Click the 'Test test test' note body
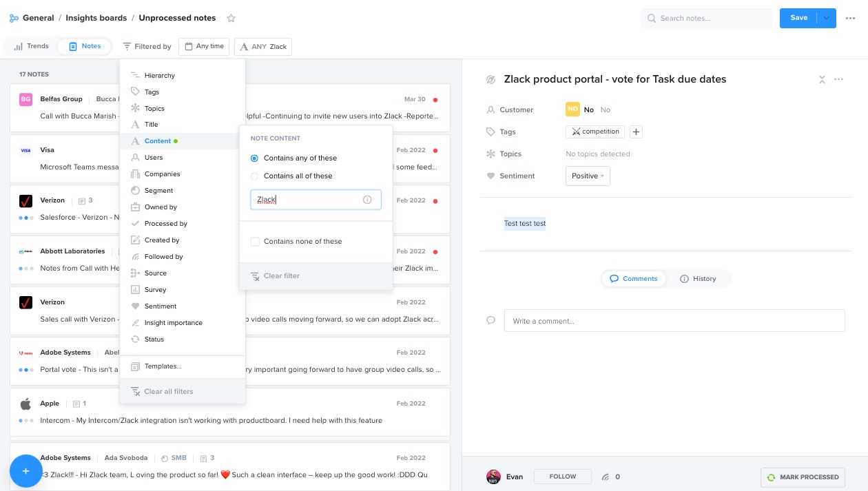The width and height of the screenshot is (868, 491). point(525,223)
